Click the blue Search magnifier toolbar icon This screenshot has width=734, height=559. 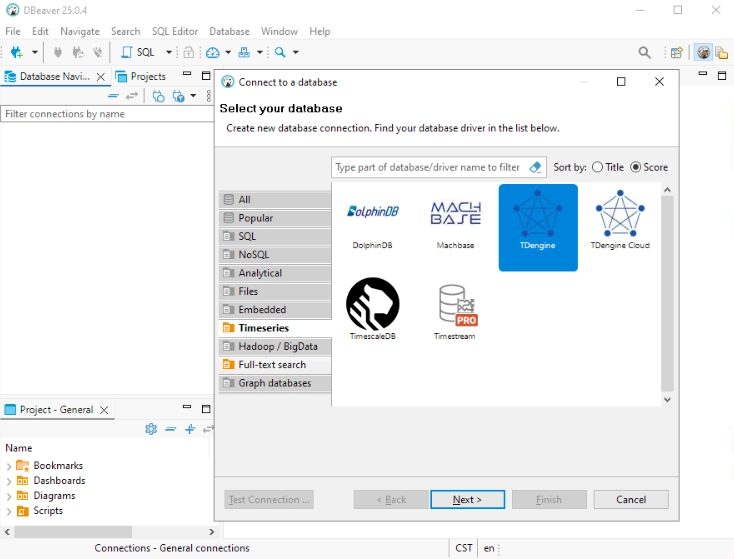pos(280,52)
